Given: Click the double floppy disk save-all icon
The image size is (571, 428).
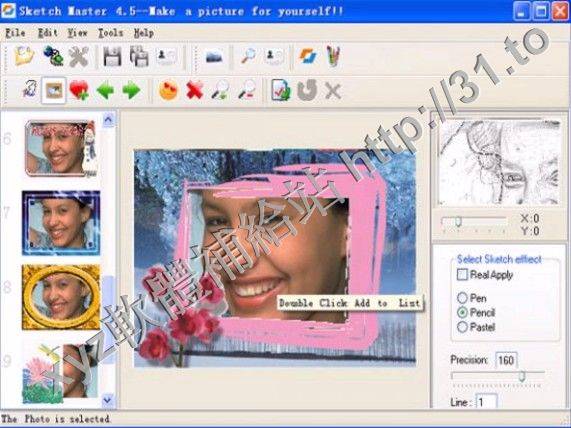Looking at the screenshot, I should click(x=139, y=56).
